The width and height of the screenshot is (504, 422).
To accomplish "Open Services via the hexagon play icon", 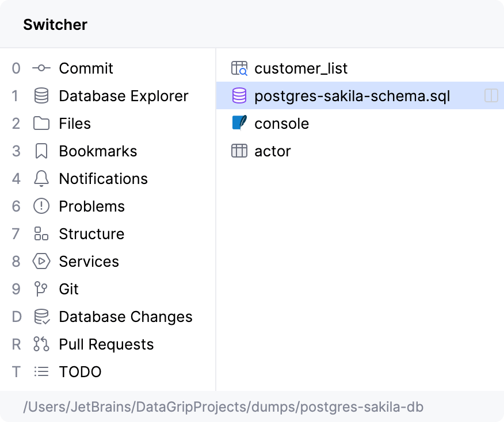I will pyautogui.click(x=41, y=262).
